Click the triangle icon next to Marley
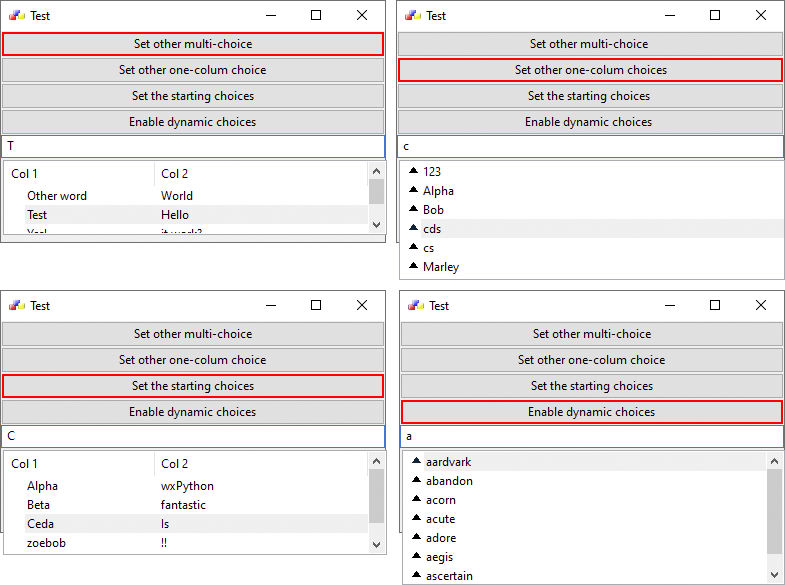The width and height of the screenshot is (785, 585). [x=413, y=267]
